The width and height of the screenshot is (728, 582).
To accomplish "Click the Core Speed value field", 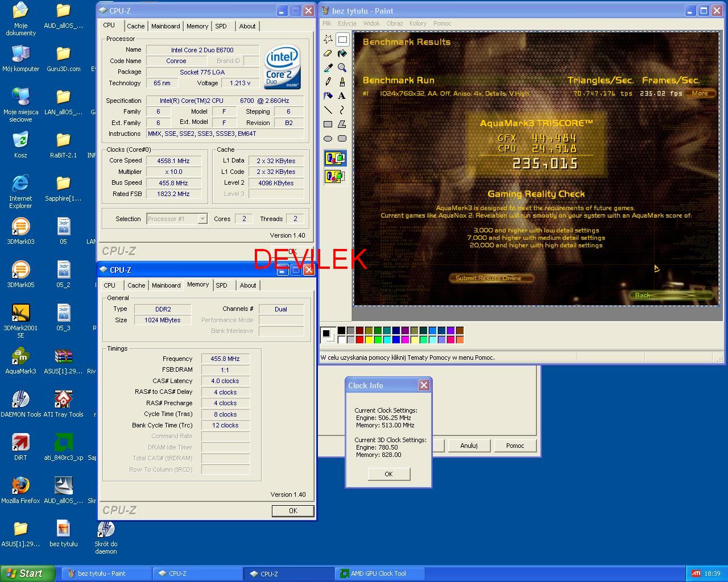I will pyautogui.click(x=173, y=161).
